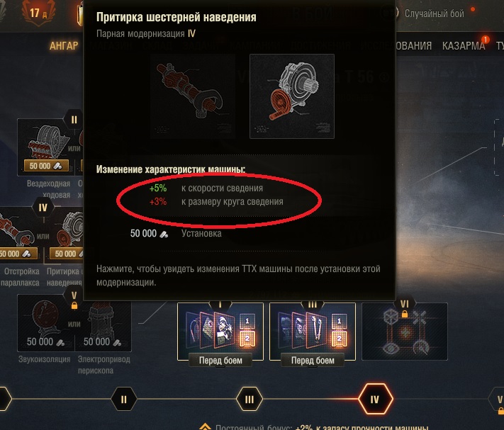Screen dimensions: 504x430
Task: Select level IV on the progression line
Action: pos(375,399)
